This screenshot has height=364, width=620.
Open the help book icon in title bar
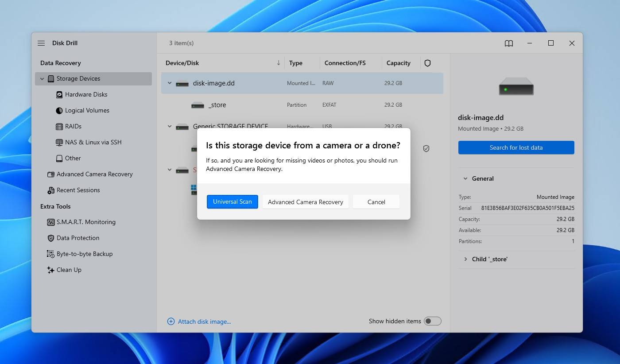(509, 43)
